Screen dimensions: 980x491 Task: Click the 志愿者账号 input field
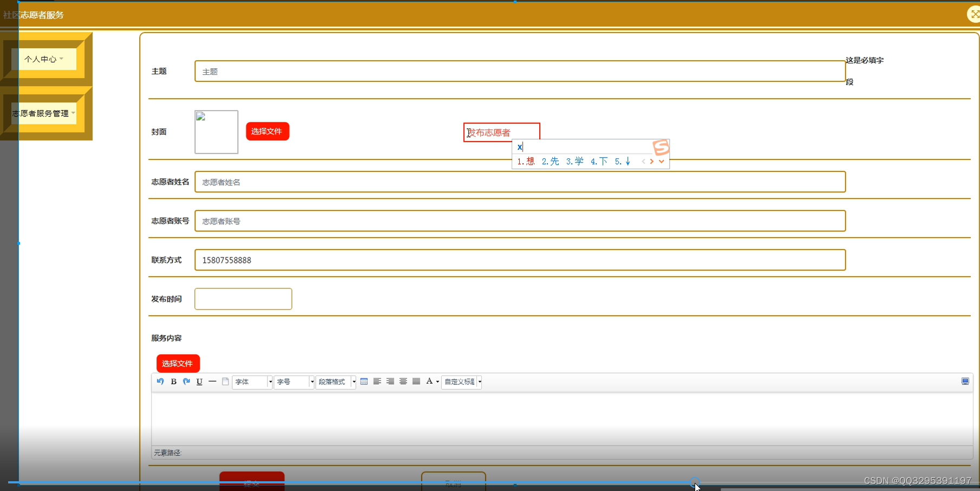coord(520,221)
